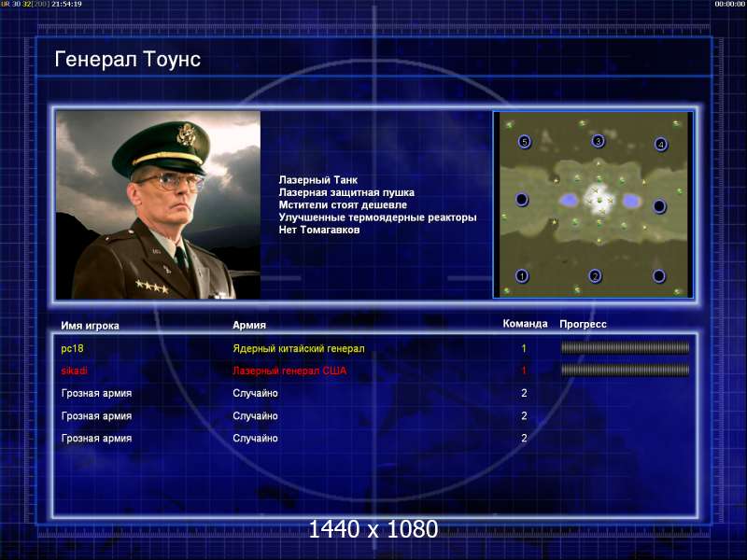Click "Лазерная защитная пушка" feature line
The width and height of the screenshot is (747, 560).
346,192
